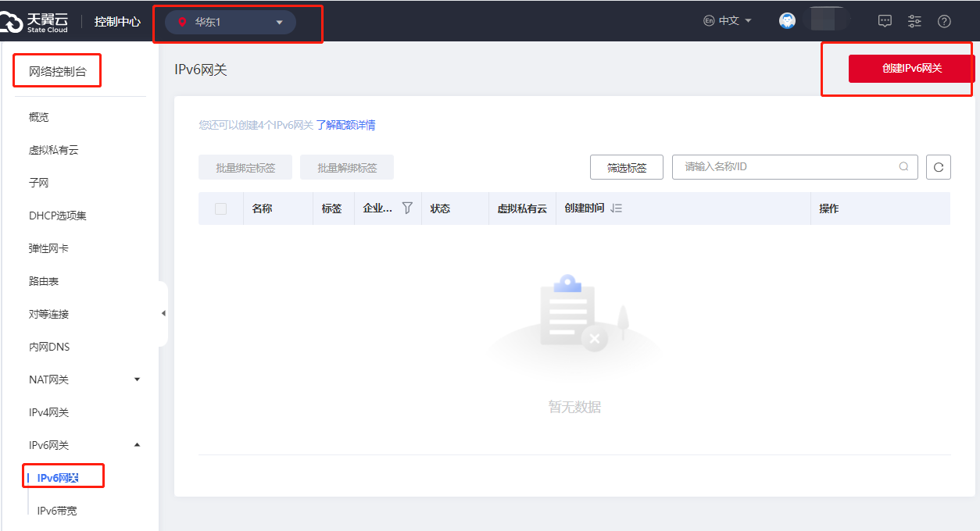Click the State Cloud logo
Screen dimensions: 980x531
(34, 21)
